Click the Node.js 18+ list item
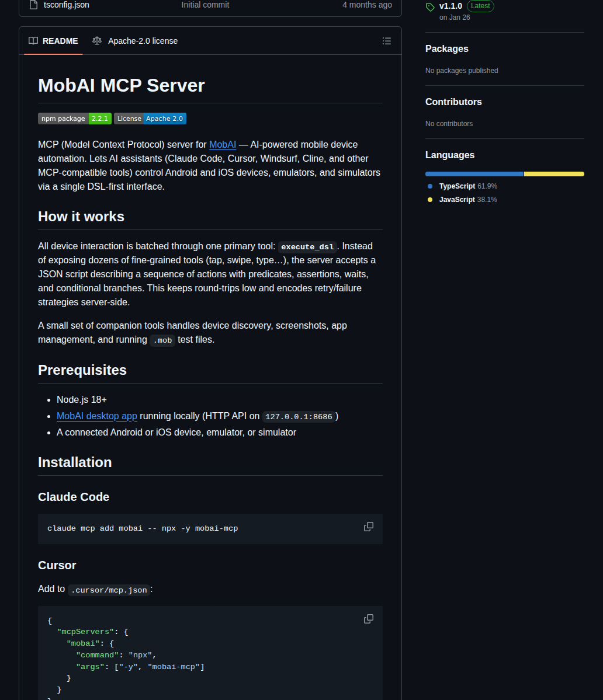Image resolution: width=603 pixels, height=700 pixels. coord(82,399)
